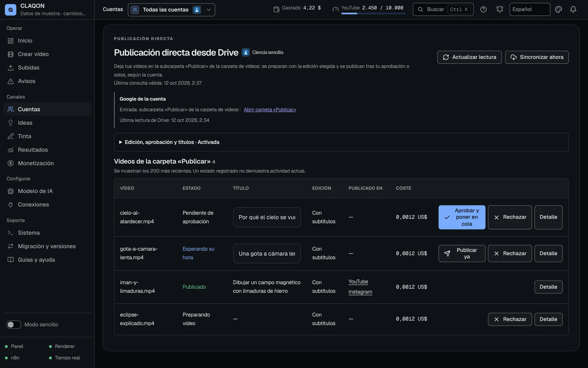Click the Conexiones plug icon
This screenshot has width=588, height=368.
[x=11, y=205]
